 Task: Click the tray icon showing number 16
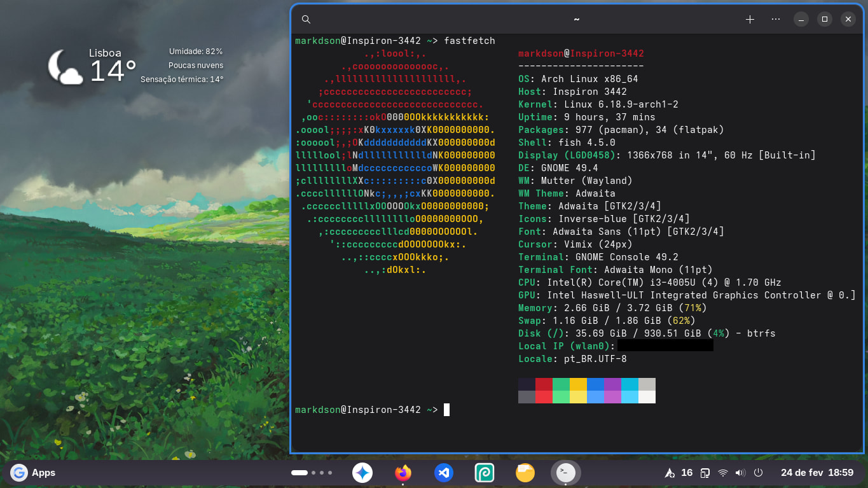(679, 473)
